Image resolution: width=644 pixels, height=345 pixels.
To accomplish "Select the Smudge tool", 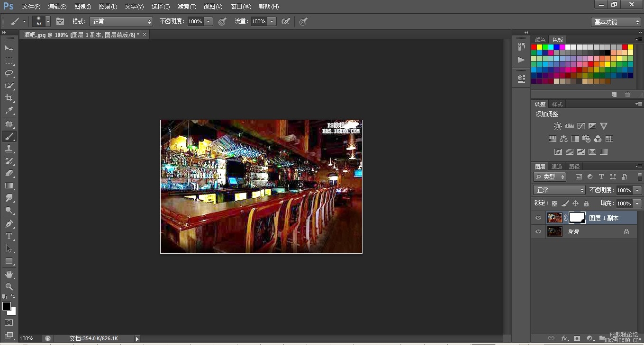I will pos(9,198).
